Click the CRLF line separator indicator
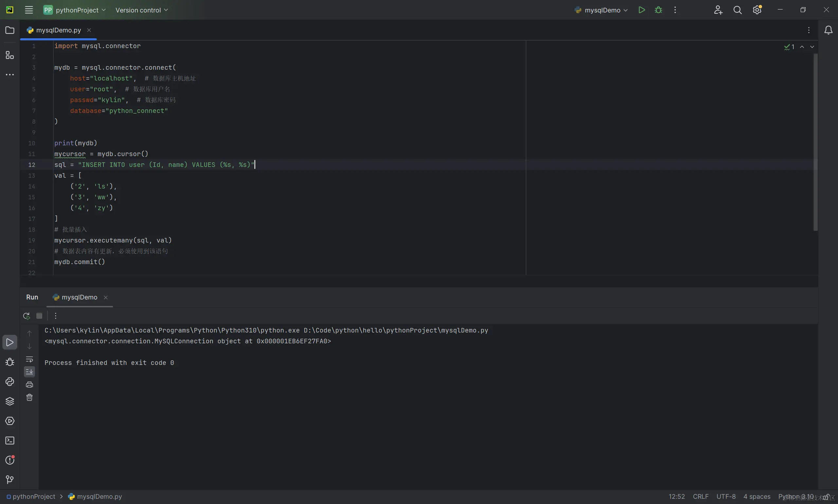 (701, 496)
